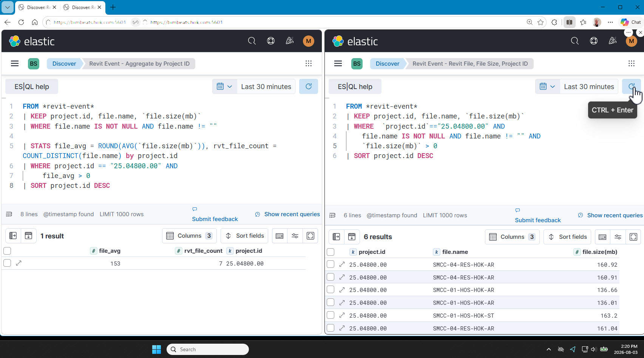Viewport: 644px width, 358px height.
Task: Open help menu in left Elastic header
Action: (x=271, y=41)
